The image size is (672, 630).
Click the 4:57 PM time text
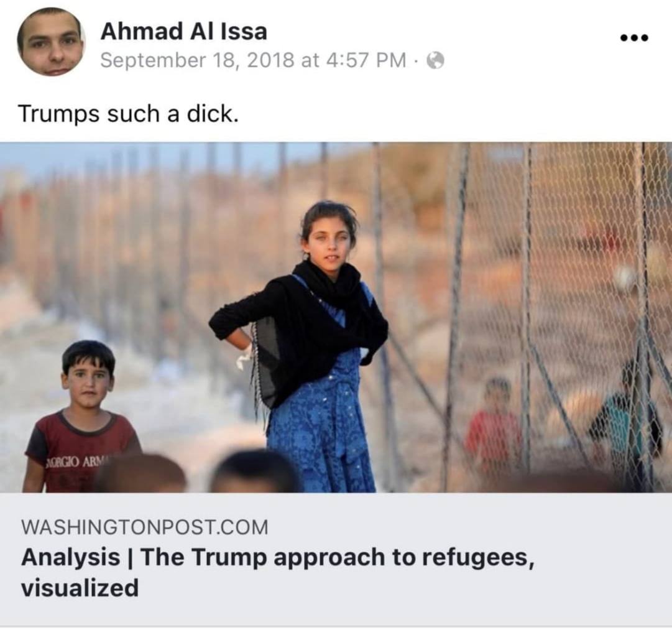coord(366,60)
